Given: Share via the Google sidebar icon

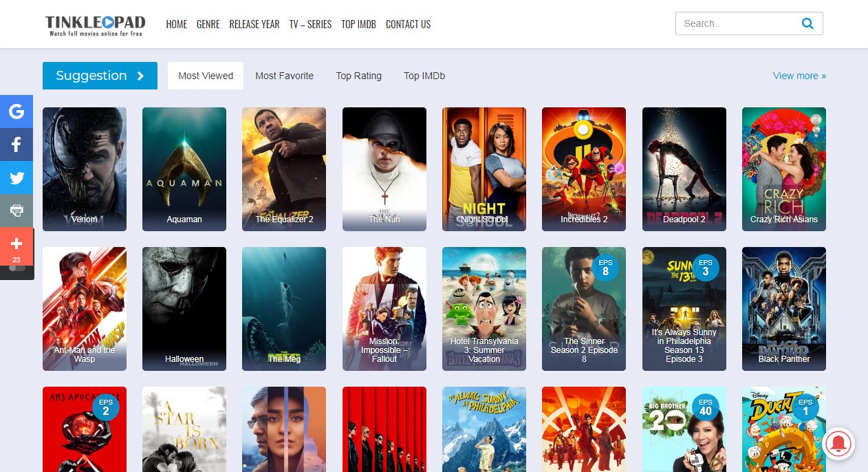Looking at the screenshot, I should click(17, 111).
